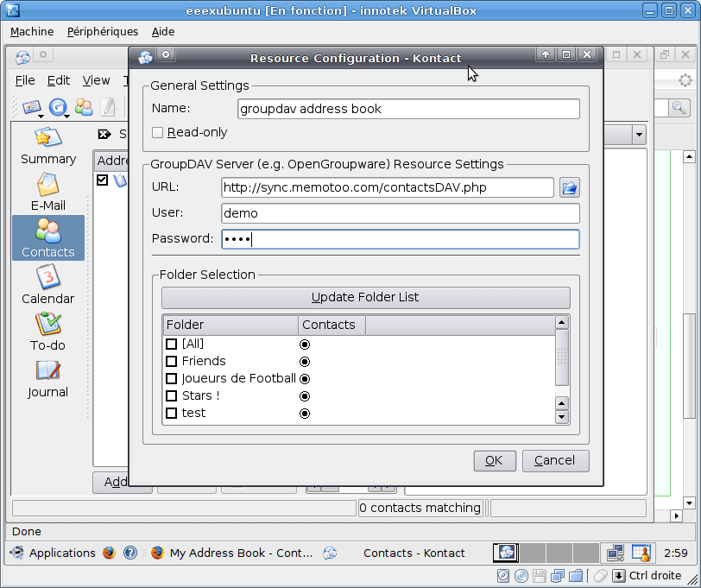Viewport: 701px width, 588px height.
Task: Click the VirtualBox network status icon
Action: point(558,575)
